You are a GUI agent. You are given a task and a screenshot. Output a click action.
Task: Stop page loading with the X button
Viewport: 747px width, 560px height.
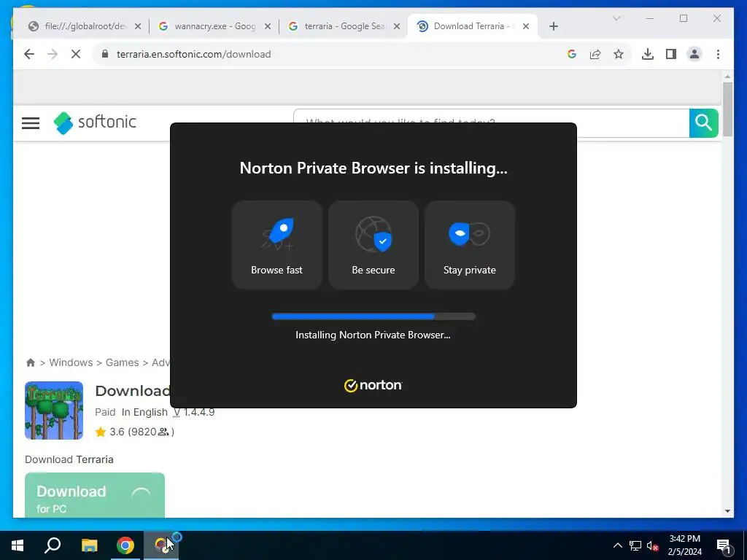point(76,54)
